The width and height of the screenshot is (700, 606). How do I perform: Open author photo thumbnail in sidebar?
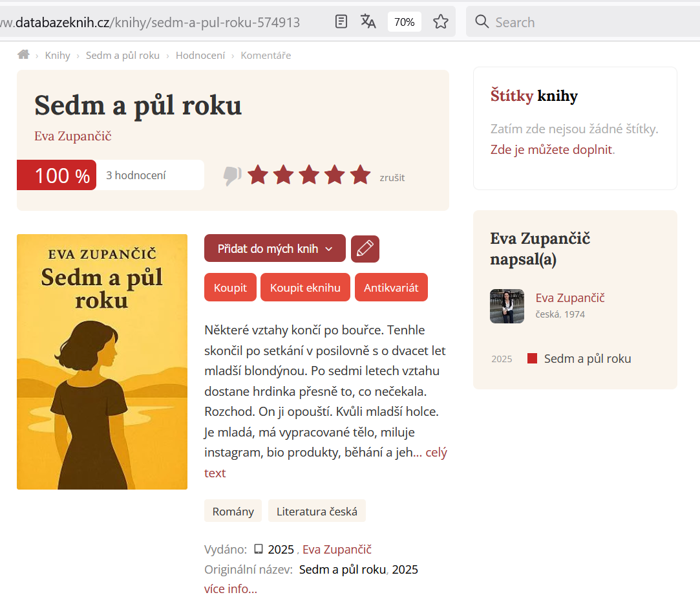(507, 306)
